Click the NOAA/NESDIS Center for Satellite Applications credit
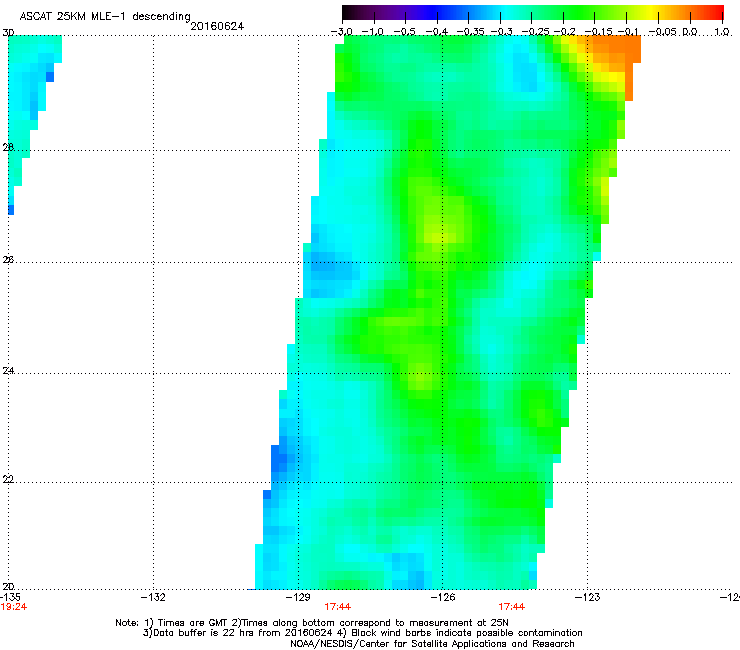The height and width of the screenshot is (650, 740). click(x=432, y=644)
